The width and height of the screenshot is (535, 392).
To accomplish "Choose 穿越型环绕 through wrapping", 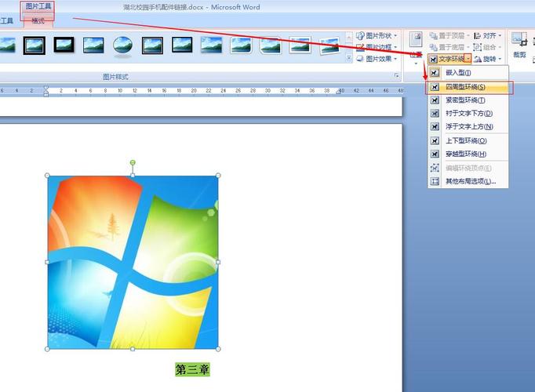I will pyautogui.click(x=468, y=154).
